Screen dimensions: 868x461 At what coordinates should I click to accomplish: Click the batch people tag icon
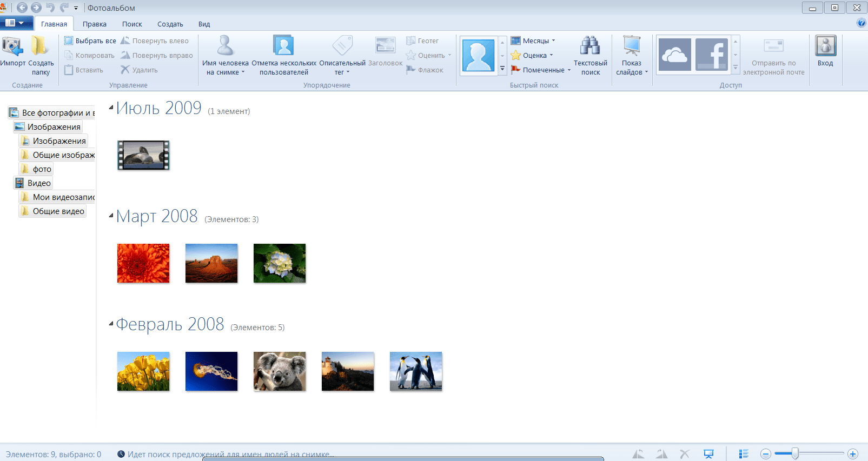283,46
